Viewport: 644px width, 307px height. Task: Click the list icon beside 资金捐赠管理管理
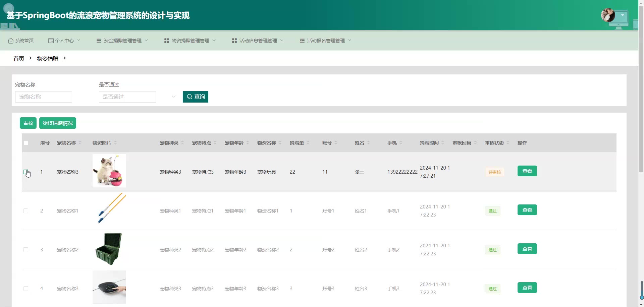(x=99, y=41)
